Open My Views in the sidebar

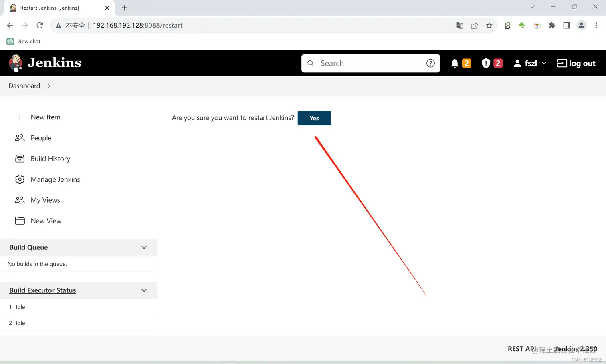(45, 200)
